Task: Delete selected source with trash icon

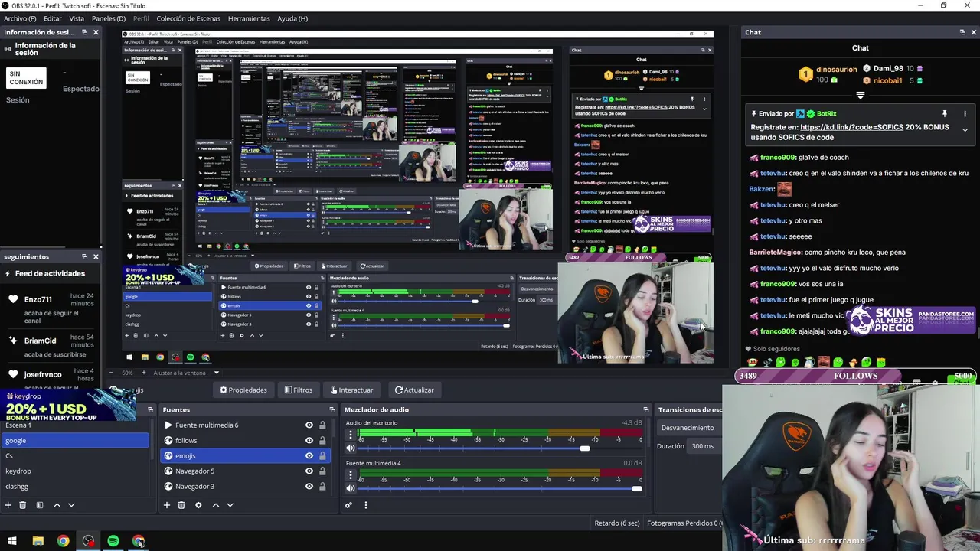Action: (x=181, y=505)
